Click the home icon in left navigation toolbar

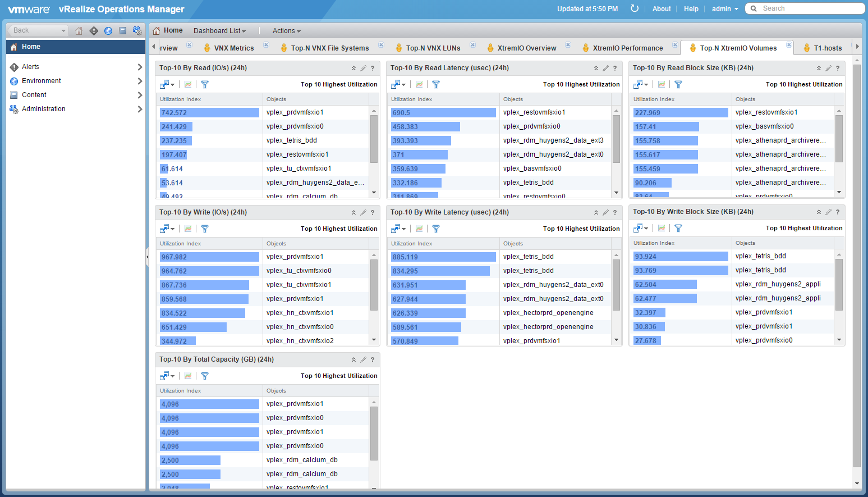(79, 31)
